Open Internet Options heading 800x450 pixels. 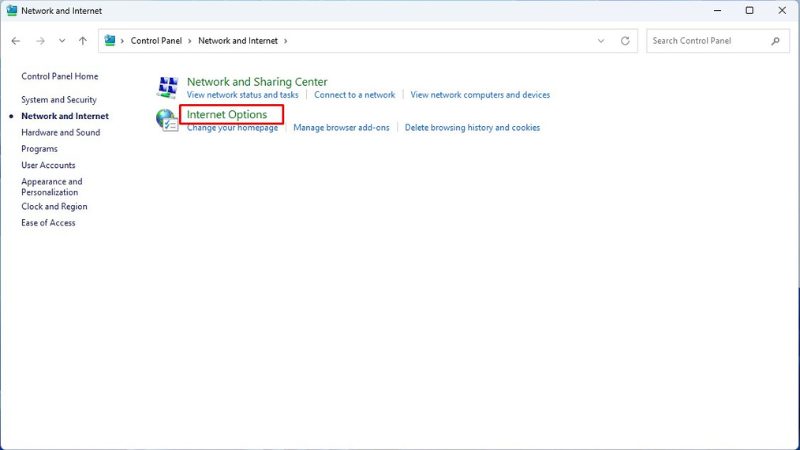(x=227, y=114)
